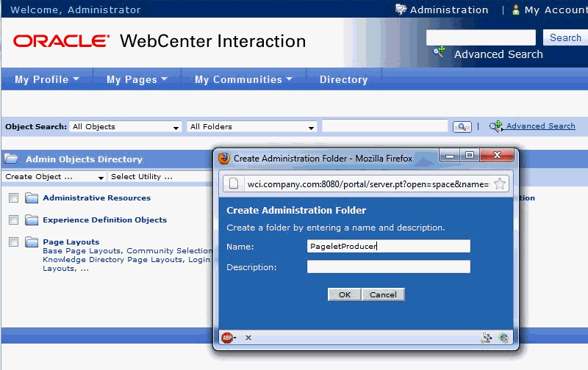Click the 'Object Search:' label

[36, 126]
